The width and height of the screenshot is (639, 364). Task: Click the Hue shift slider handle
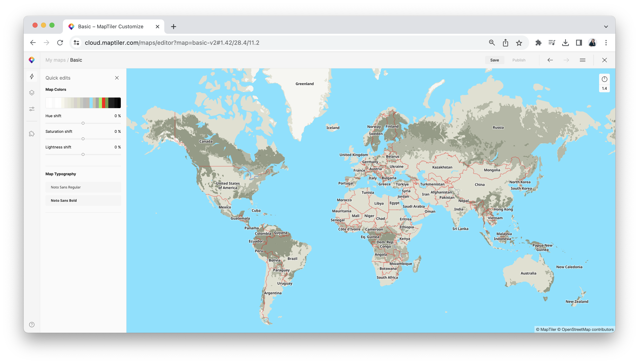(x=83, y=123)
